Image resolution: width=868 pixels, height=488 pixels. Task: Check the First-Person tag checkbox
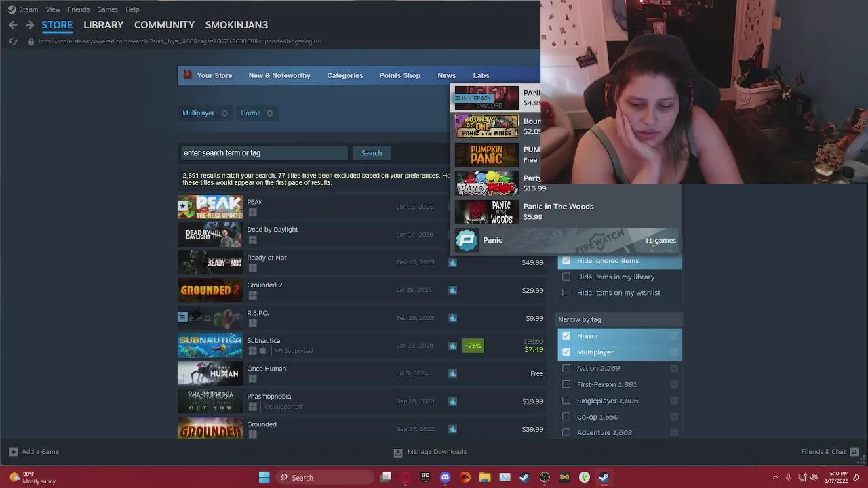[x=566, y=384]
